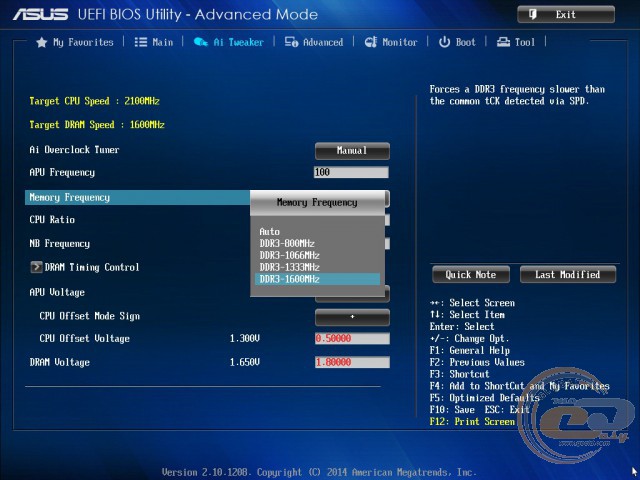Expand DRAM Timing Control arrow icon
Image resolution: width=640 pixels, height=480 pixels.
click(36, 267)
